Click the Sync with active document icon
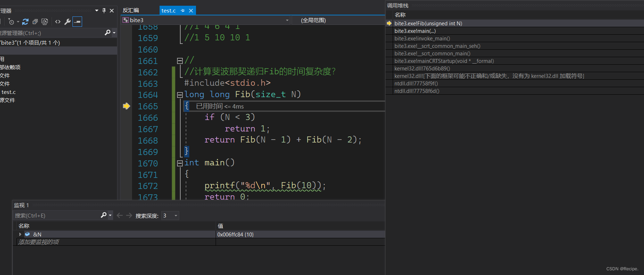This screenshot has width=644, height=275. (x=25, y=22)
